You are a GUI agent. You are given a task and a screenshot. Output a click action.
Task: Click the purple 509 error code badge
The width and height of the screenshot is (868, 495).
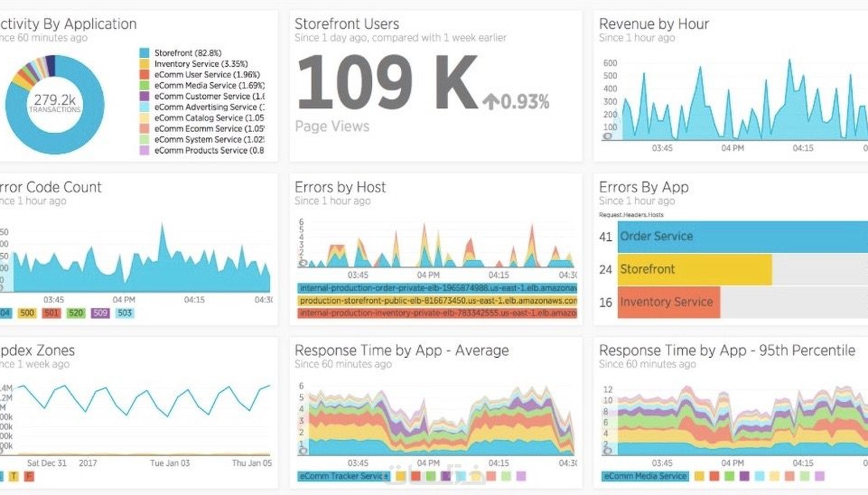[100, 313]
